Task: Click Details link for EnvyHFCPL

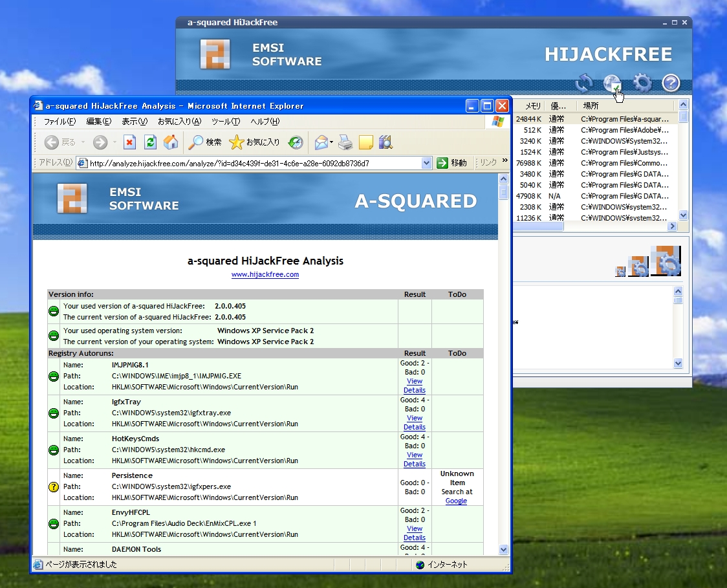Action: point(415,538)
